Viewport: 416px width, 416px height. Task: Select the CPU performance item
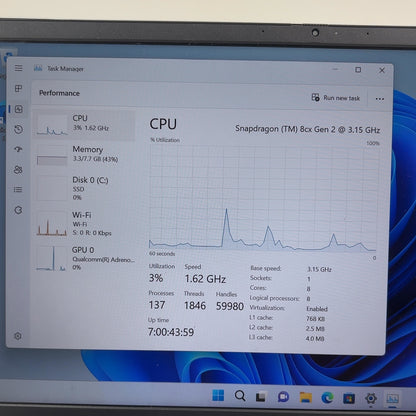84,125
